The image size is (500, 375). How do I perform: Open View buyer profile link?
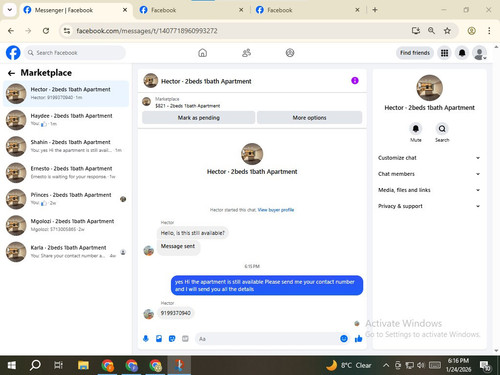276,210
